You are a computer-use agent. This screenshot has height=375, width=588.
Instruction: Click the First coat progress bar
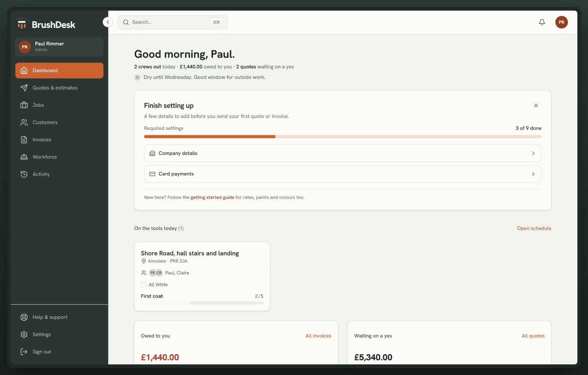pos(202,303)
